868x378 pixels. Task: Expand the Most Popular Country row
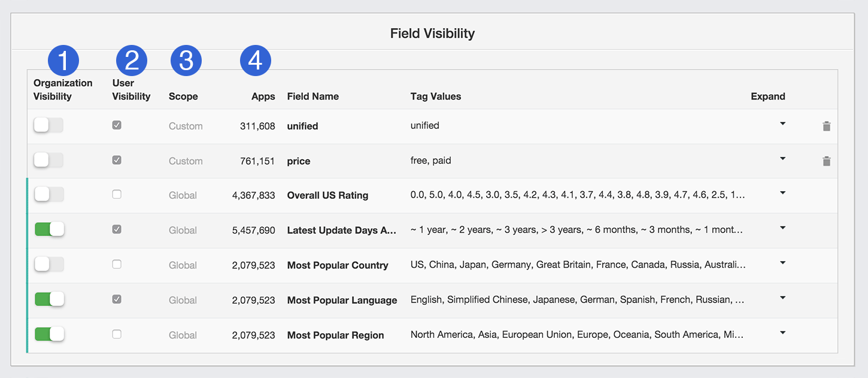tap(782, 263)
